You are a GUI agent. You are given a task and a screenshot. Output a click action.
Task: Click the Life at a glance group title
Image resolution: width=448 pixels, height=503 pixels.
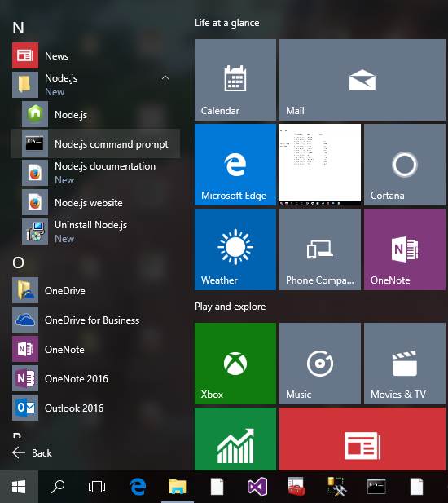(227, 23)
